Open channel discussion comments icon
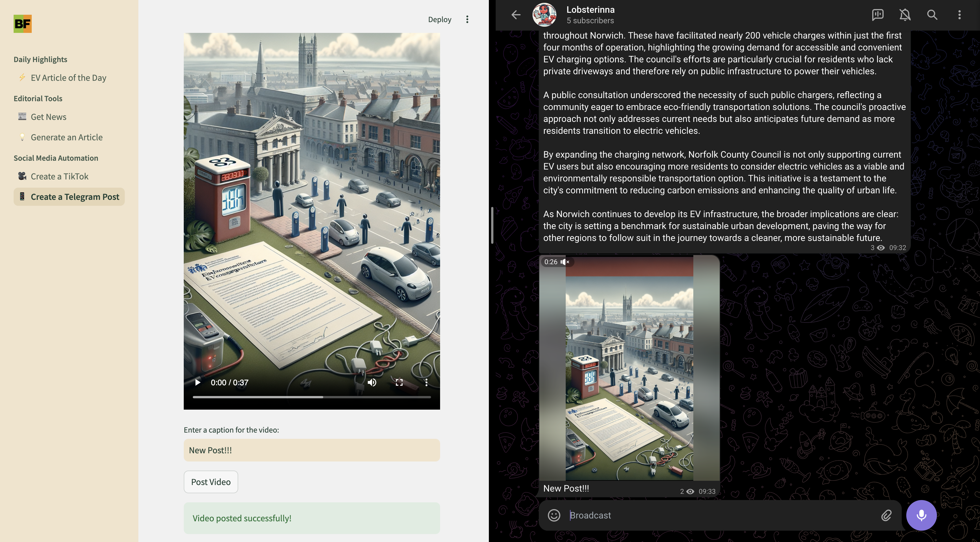The width and height of the screenshot is (980, 542). tap(878, 15)
